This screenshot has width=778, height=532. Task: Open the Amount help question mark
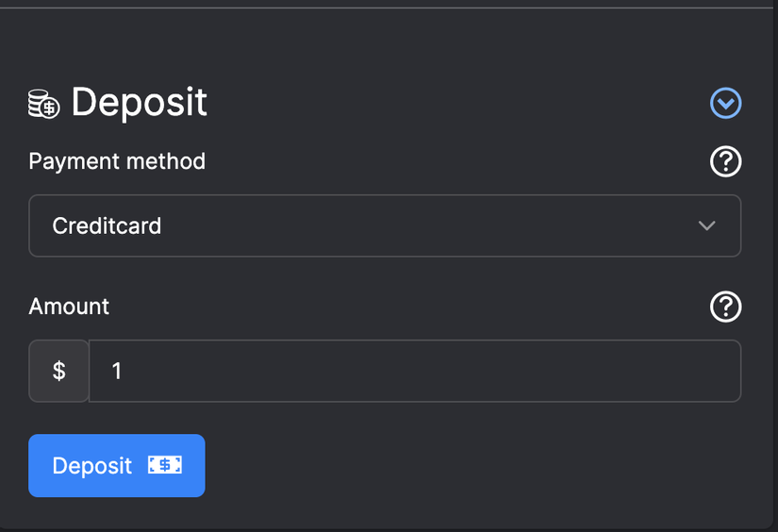tap(725, 307)
